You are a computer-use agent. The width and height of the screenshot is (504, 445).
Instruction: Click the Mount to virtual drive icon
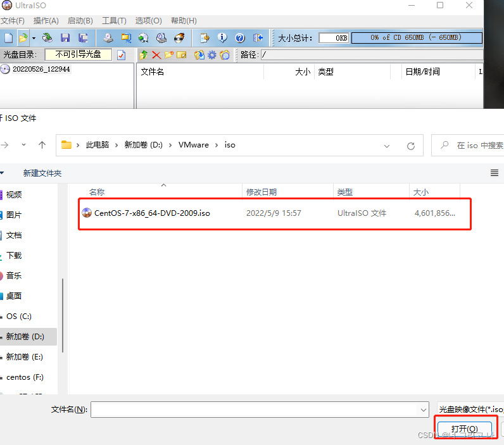click(x=161, y=38)
